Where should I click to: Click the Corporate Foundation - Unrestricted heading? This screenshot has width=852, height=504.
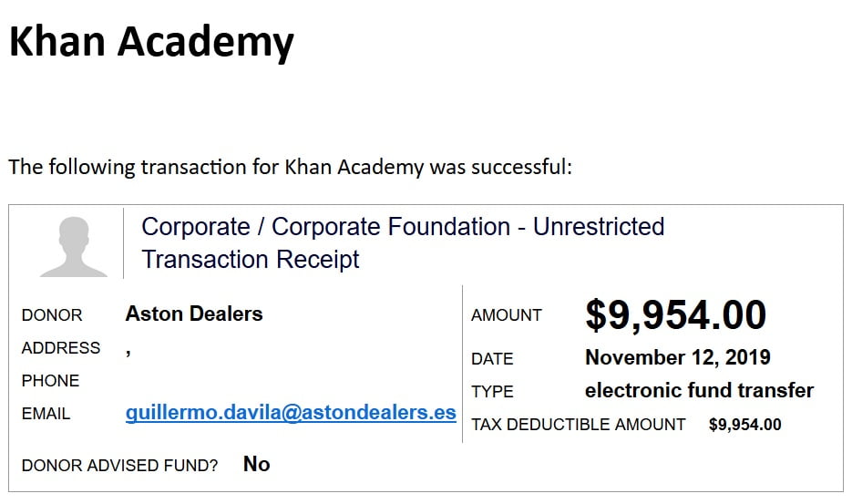(403, 227)
